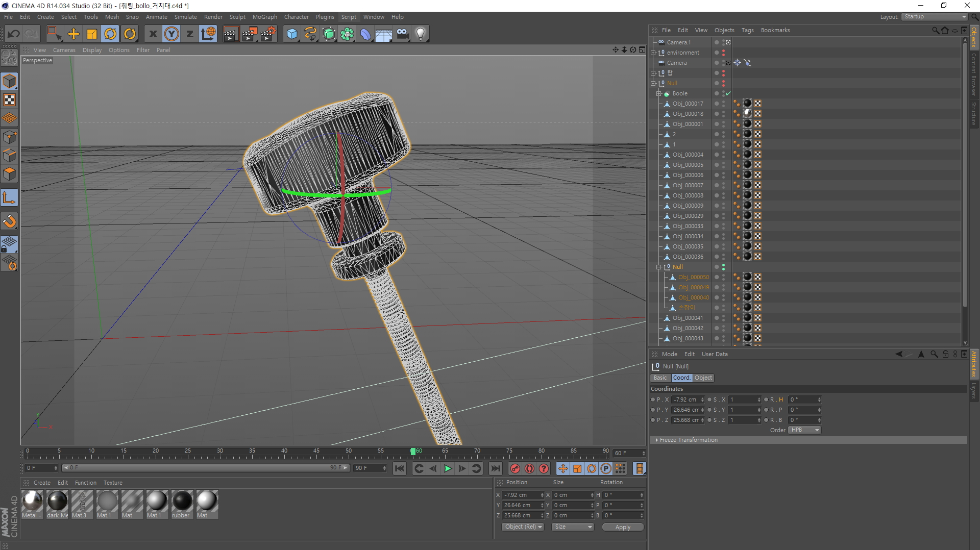Toggle P.X animation circle
Screen dimensions: 980x550
coord(653,399)
